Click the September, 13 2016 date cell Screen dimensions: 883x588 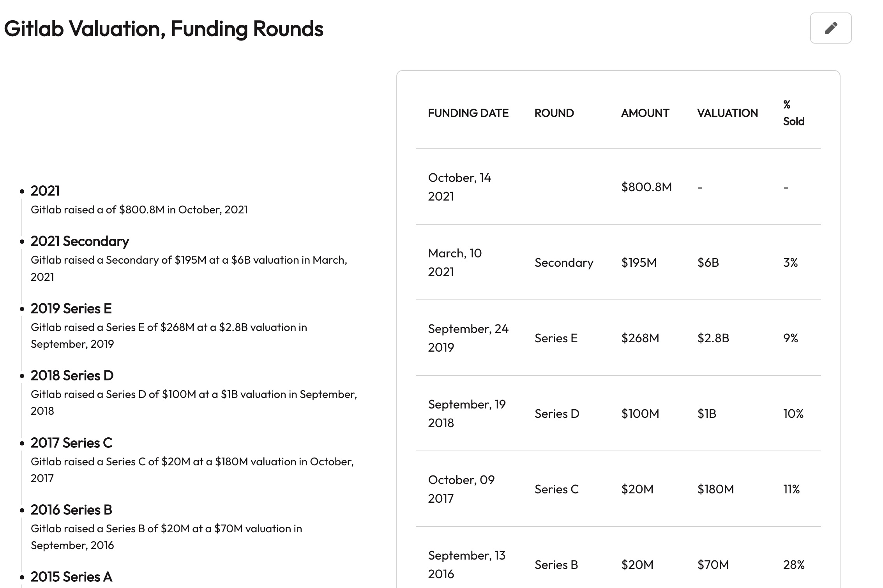(x=467, y=565)
